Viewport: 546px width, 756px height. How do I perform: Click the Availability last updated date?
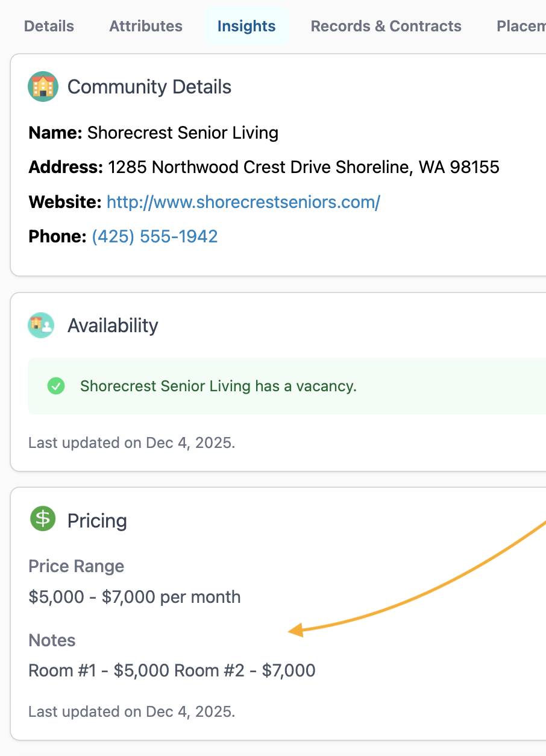131,443
